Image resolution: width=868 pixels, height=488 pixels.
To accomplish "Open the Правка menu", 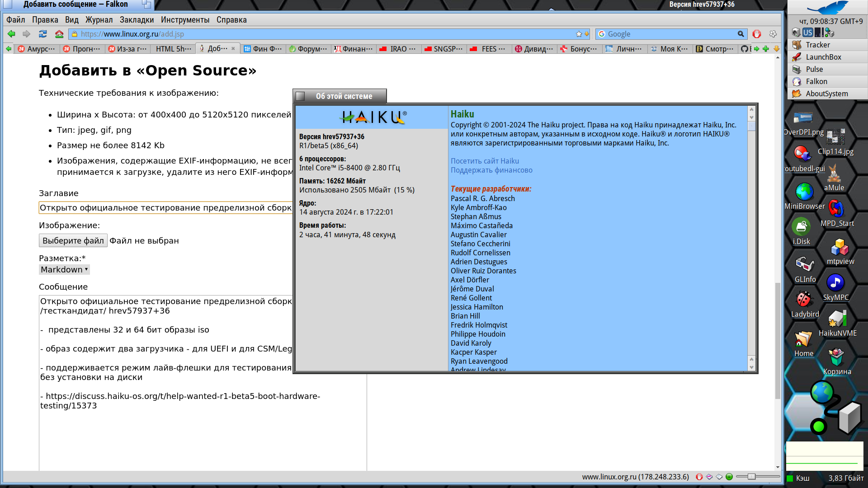I will point(45,20).
